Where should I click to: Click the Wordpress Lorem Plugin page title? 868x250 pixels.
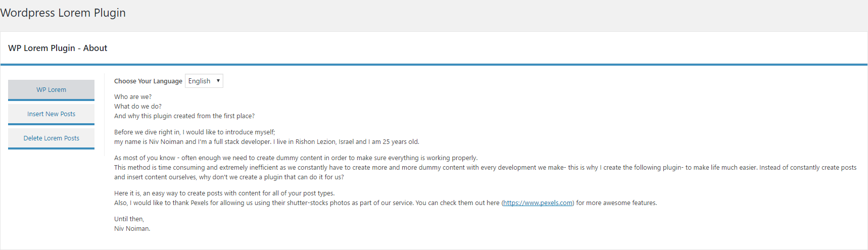(63, 13)
